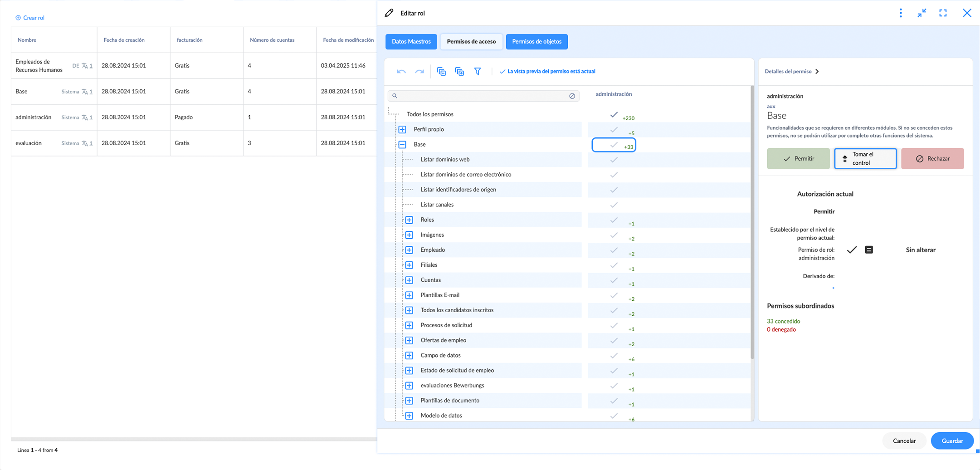Click the roles table horizontal scrollbar
980x470 pixels.
[194, 439]
